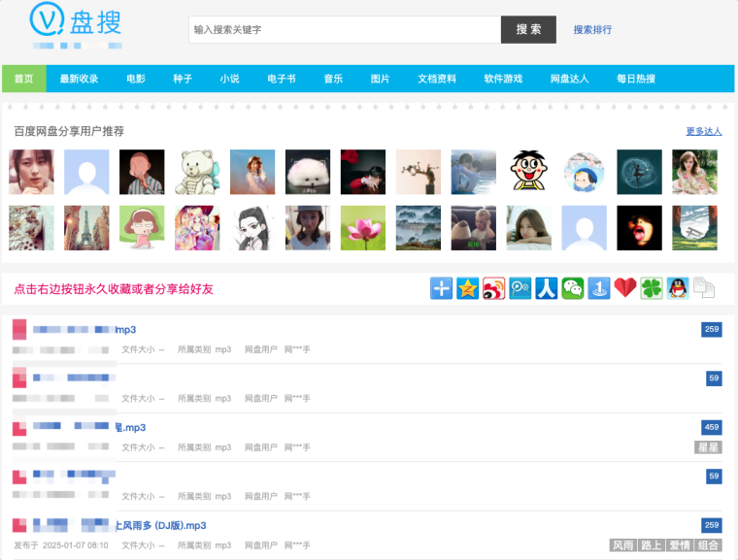Open the baby with dog avatar

coord(474,228)
